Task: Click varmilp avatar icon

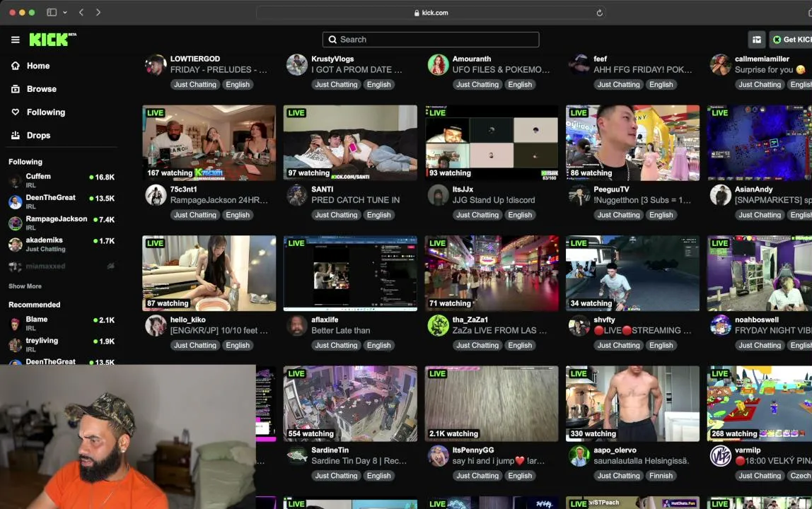Action: 720,456
